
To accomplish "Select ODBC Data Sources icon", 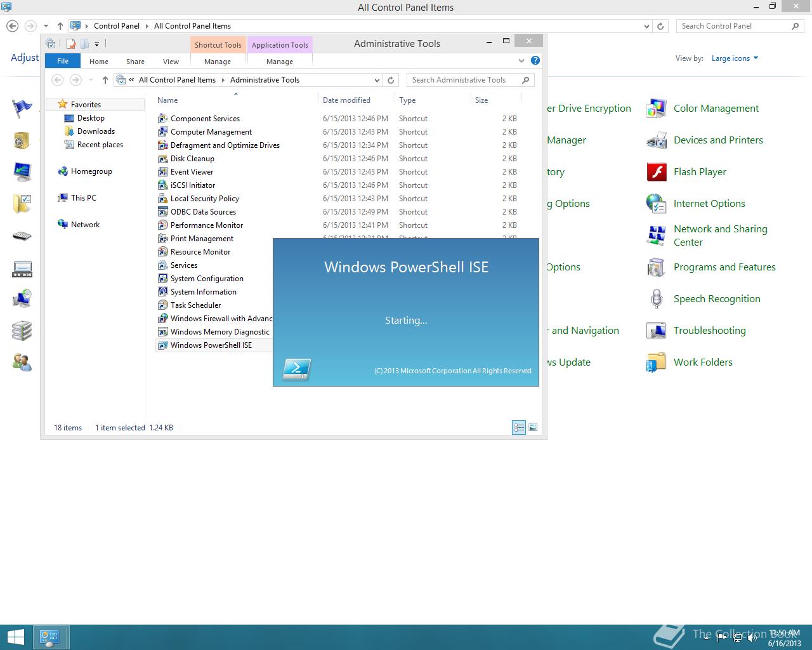I will click(x=162, y=212).
